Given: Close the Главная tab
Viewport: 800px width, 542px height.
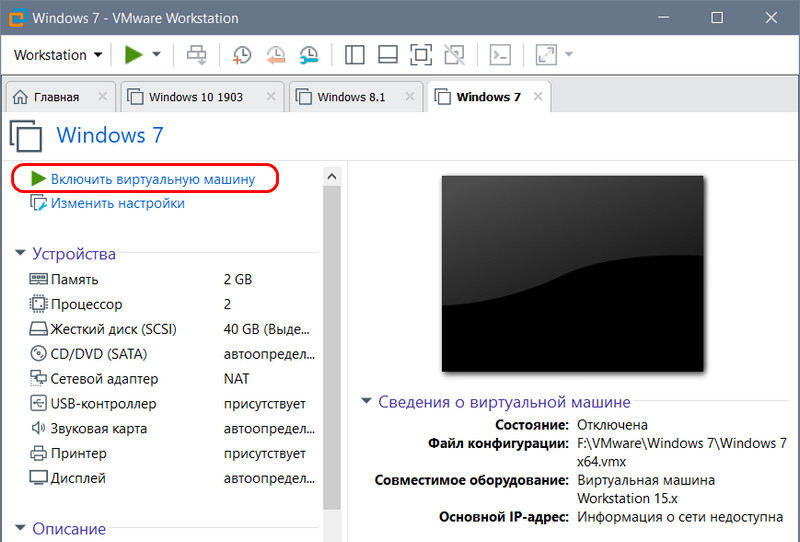Looking at the screenshot, I should click(x=103, y=96).
